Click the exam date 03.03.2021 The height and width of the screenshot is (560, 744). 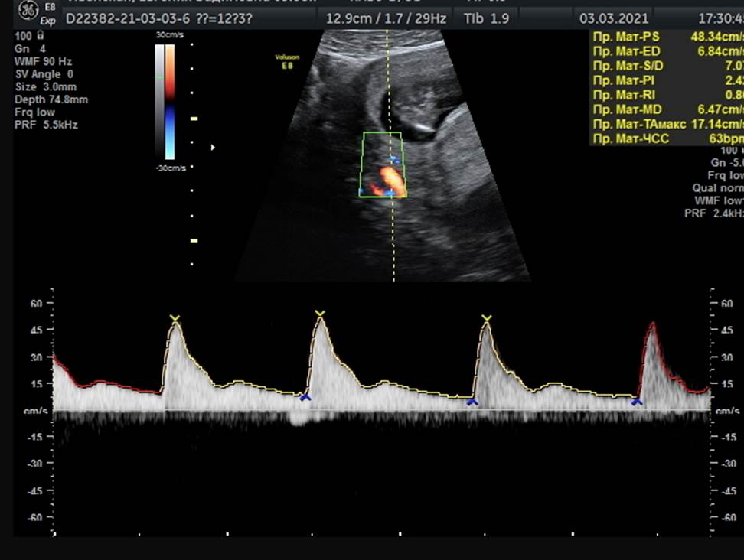pos(614,18)
